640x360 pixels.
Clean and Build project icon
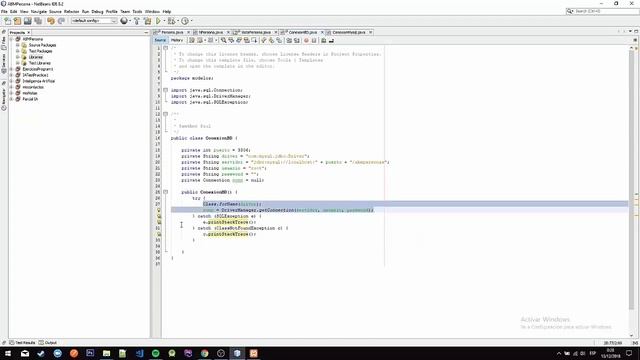click(x=147, y=21)
